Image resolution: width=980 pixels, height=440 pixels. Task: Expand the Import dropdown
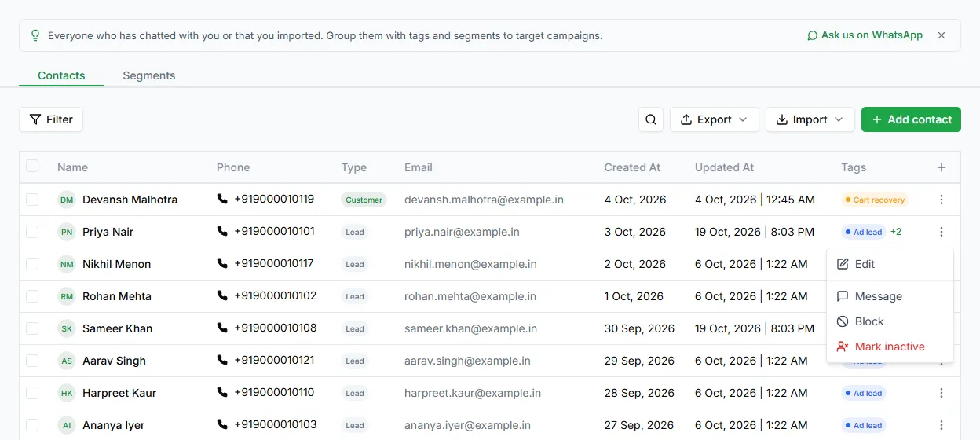pos(810,119)
